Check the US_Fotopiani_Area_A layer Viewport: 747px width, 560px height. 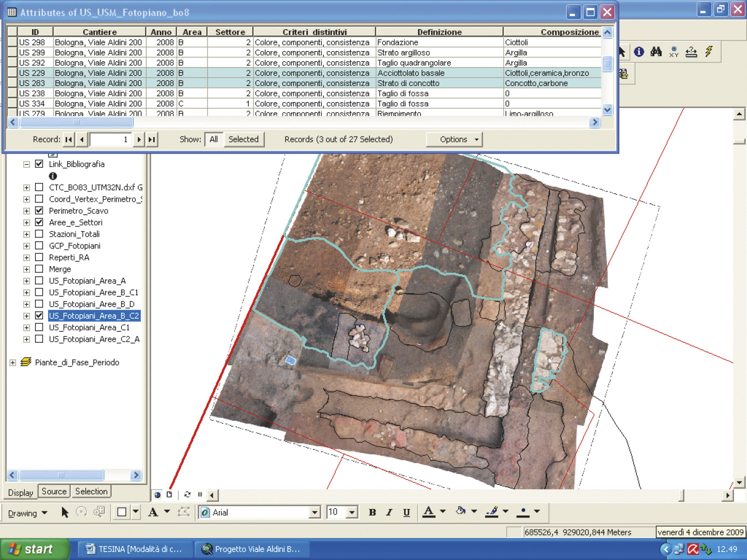(39, 281)
